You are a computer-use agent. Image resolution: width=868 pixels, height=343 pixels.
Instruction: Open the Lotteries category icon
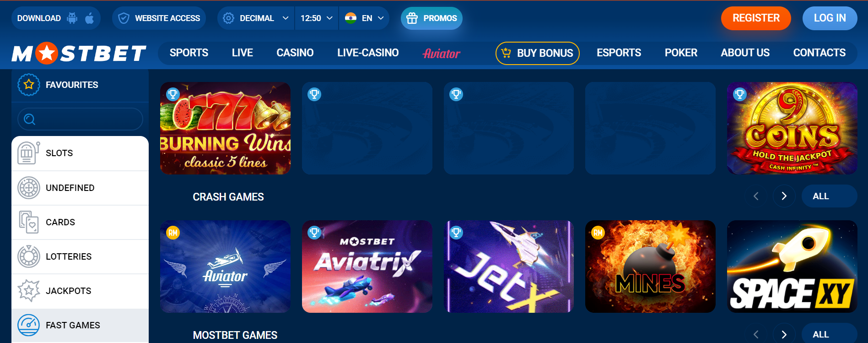pos(28,256)
